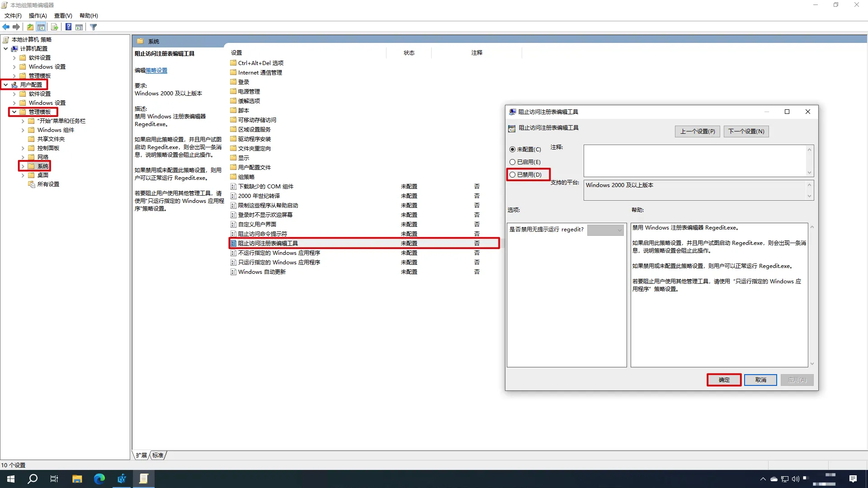This screenshot has width=868, height=488.
Task: Click the 确定 button in dialog
Action: coord(724,380)
